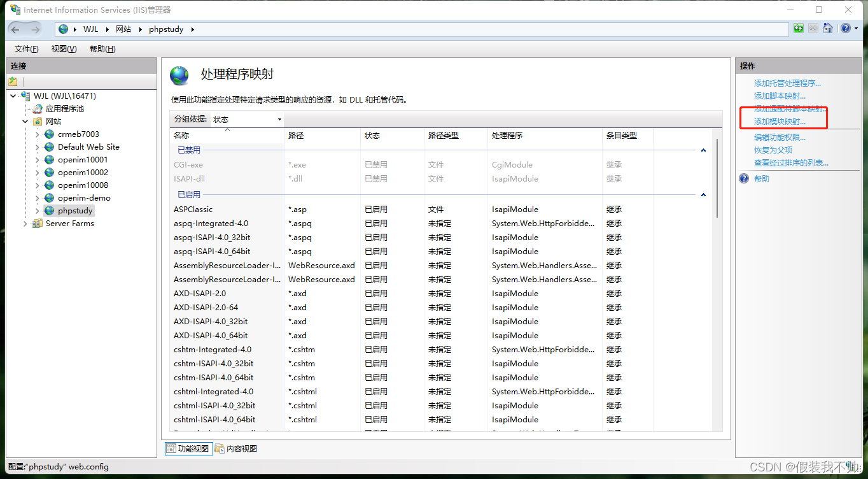Click the globe icon beside address path
Image resolution: width=868 pixels, height=479 pixels.
pos(64,29)
